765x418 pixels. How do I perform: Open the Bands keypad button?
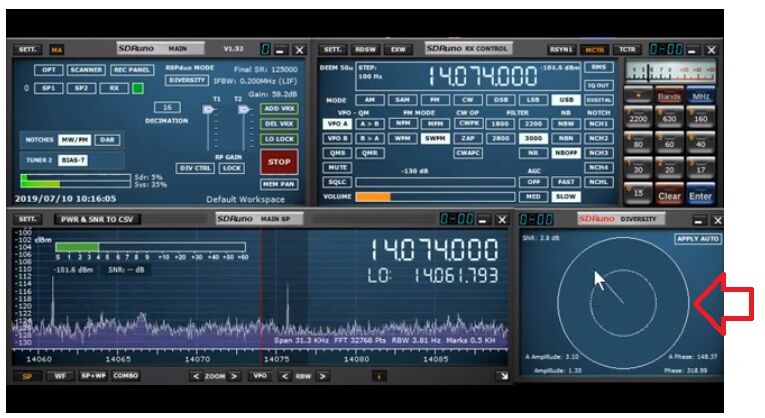click(669, 95)
